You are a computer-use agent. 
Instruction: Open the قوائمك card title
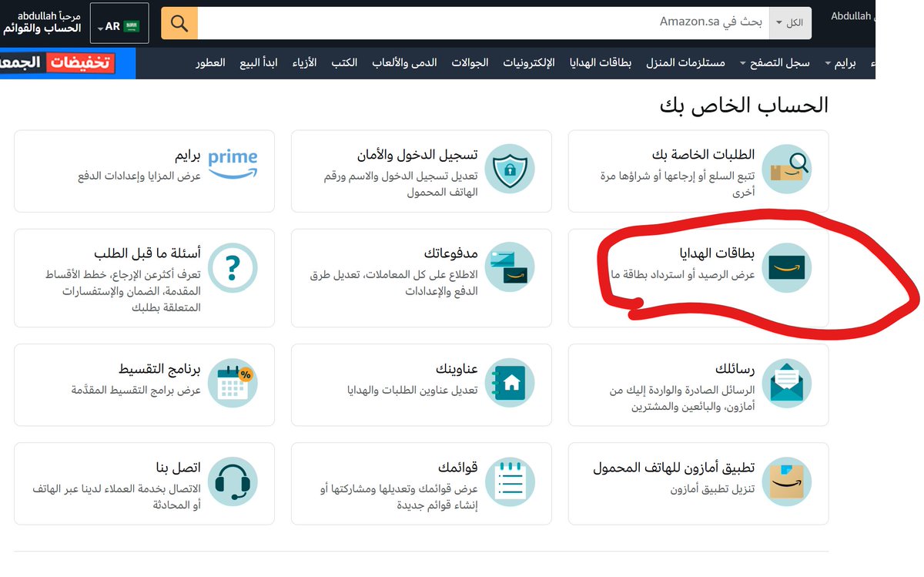coord(458,468)
